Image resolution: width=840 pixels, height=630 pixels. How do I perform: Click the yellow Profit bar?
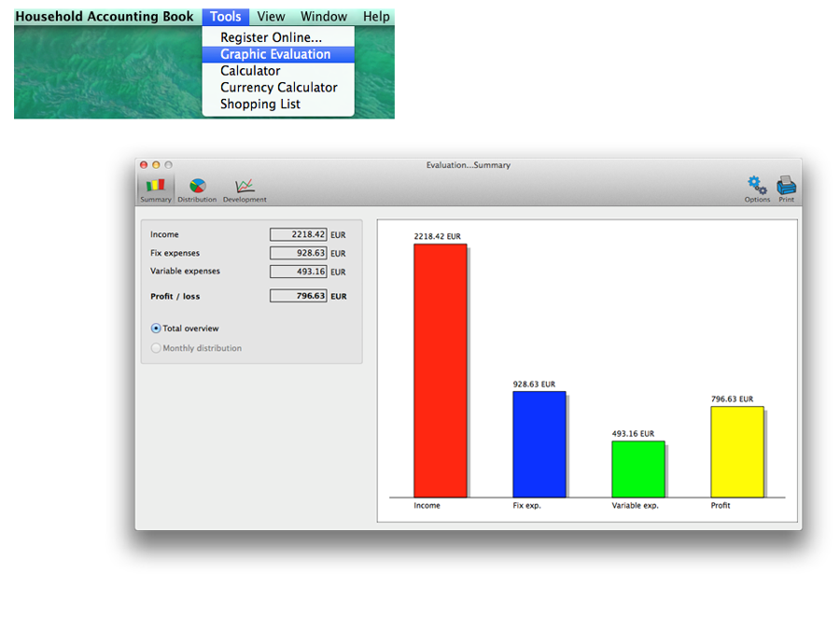pos(736,452)
